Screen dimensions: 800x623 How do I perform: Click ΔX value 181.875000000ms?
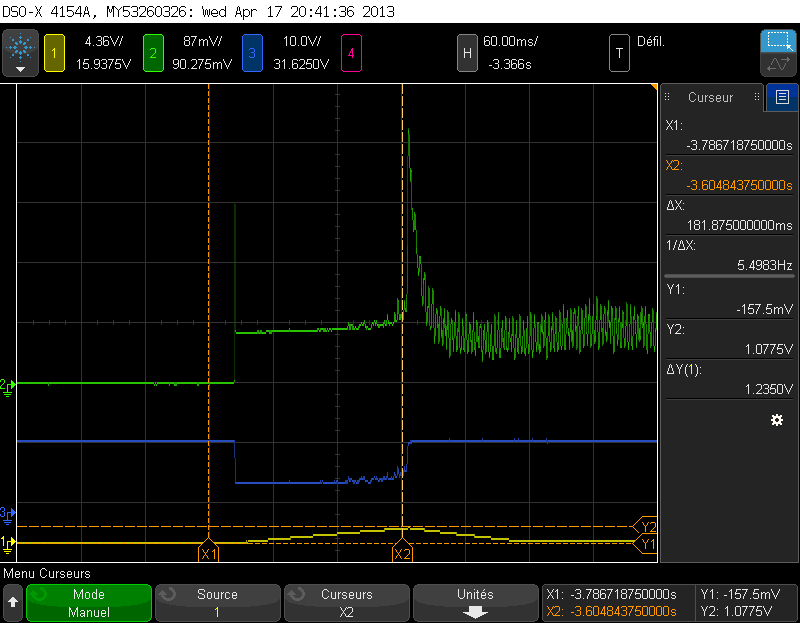tap(739, 225)
